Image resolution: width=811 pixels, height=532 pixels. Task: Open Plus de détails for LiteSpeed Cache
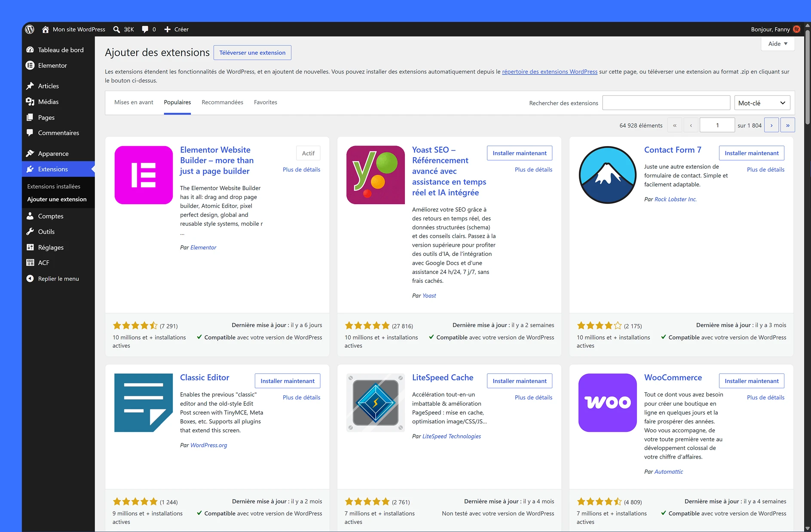pyautogui.click(x=533, y=397)
